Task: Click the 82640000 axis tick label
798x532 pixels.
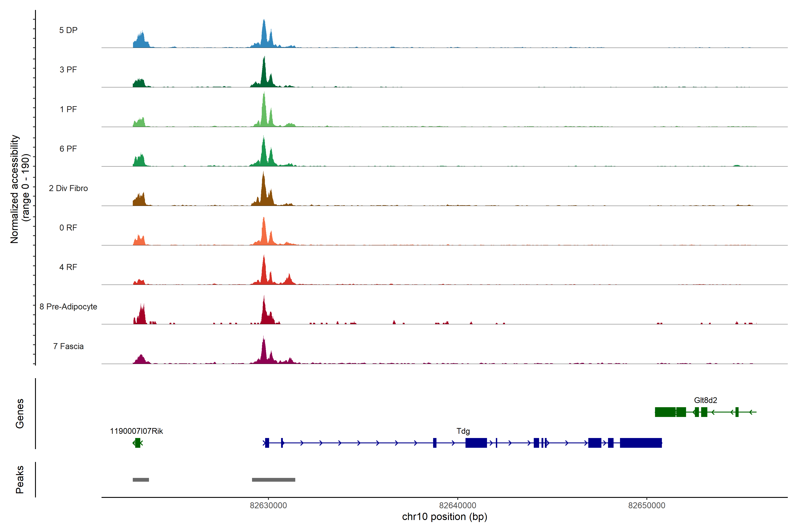Action: [457, 506]
